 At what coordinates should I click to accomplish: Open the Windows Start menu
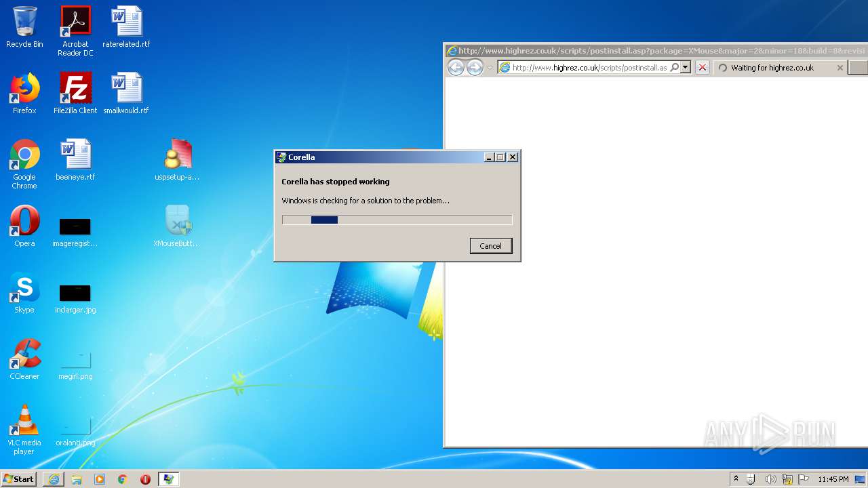[19, 479]
